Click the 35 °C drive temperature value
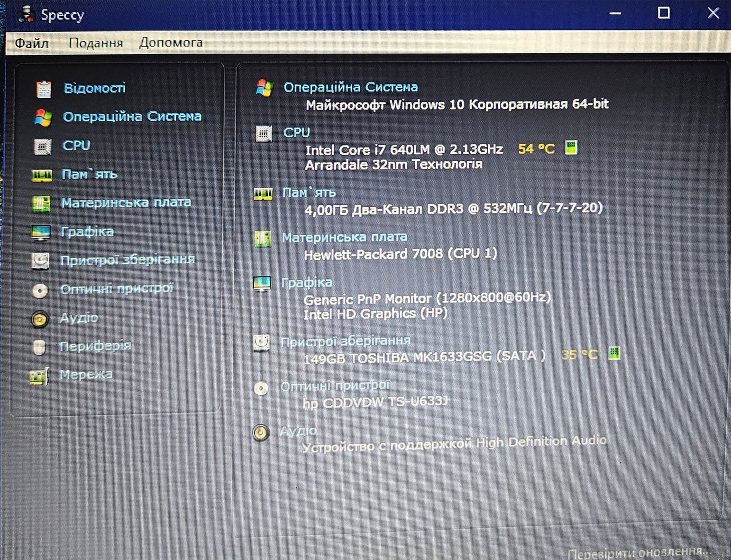This screenshot has width=731, height=560. pyautogui.click(x=579, y=355)
